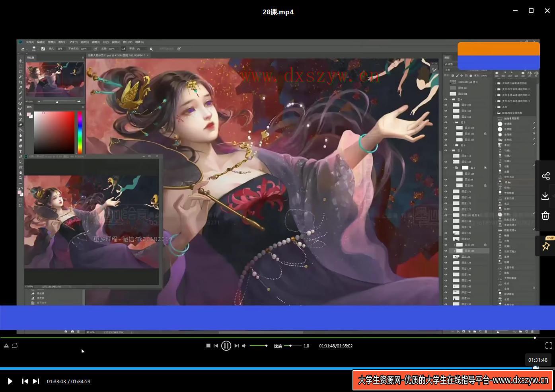Click the SVIP pin icon

[546, 247]
